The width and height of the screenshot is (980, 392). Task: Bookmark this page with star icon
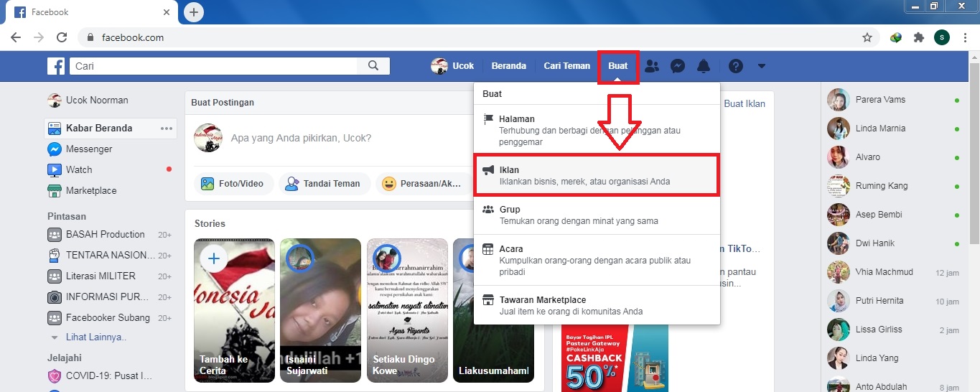[867, 37]
